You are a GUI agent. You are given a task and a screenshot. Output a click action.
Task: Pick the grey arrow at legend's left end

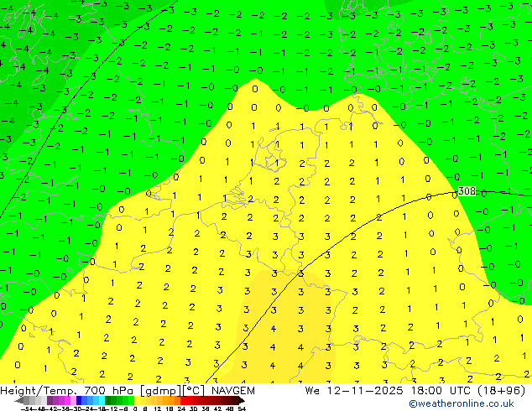click(18, 400)
